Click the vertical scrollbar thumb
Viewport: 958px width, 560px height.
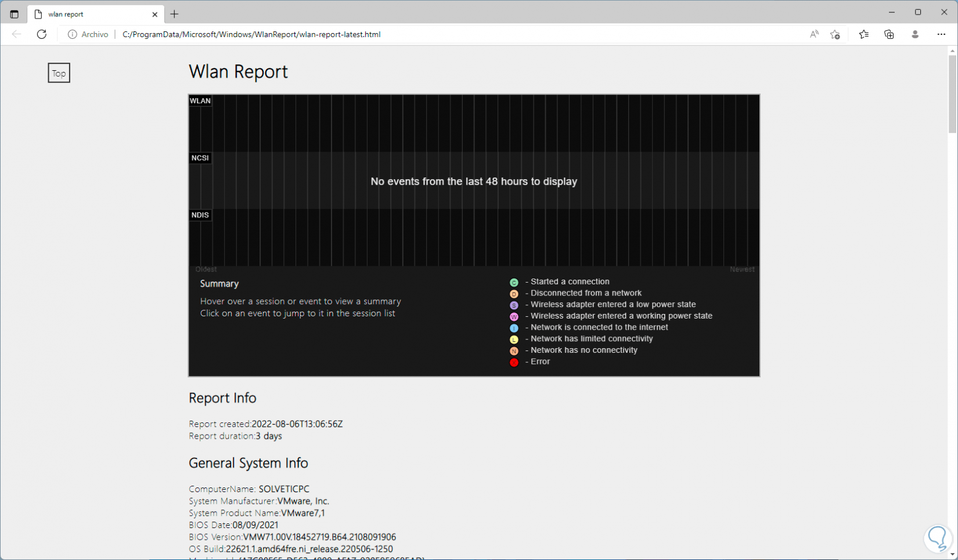[952, 95]
